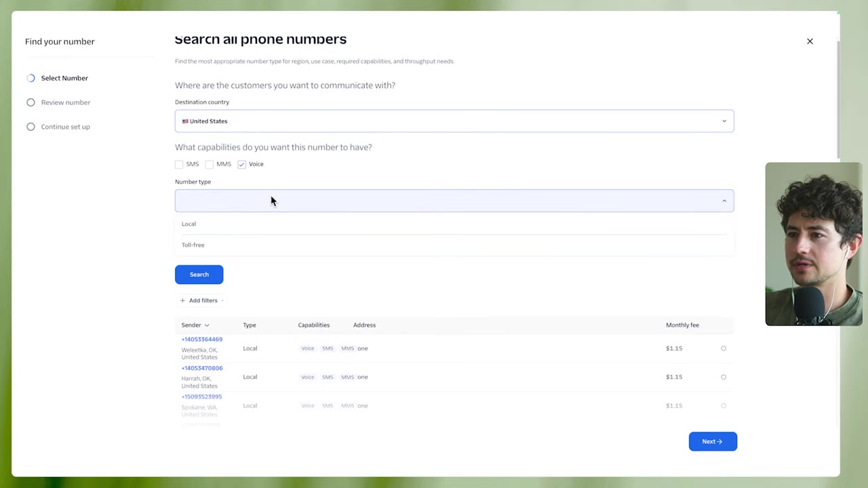
Task: Choose the Toll-free number type option
Action: coord(454,245)
